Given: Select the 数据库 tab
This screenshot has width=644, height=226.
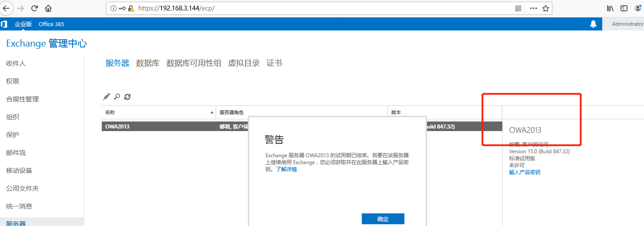Looking at the screenshot, I should [148, 63].
